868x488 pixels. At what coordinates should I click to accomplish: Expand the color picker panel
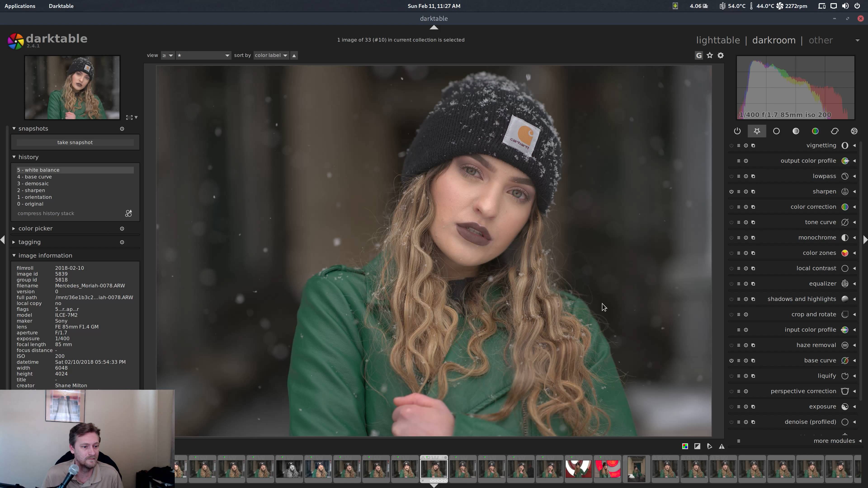[x=35, y=228]
